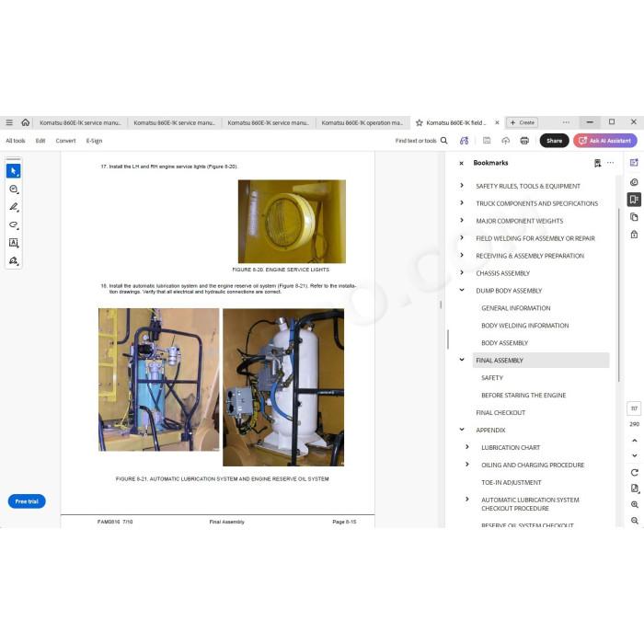Viewport: 644px width, 644px height.
Task: Click the print icon in toolbar
Action: [x=524, y=141]
